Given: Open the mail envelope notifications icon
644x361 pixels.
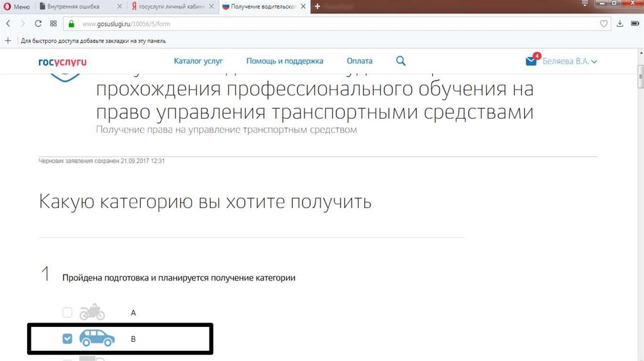Looking at the screenshot, I should tap(531, 61).
